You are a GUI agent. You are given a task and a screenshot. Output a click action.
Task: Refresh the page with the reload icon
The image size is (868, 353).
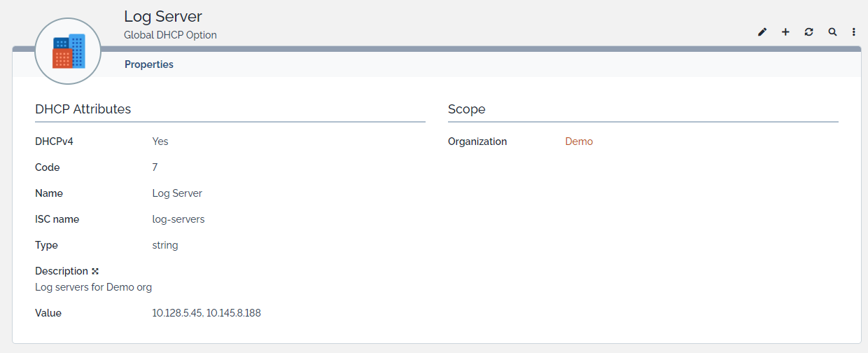pyautogui.click(x=808, y=32)
